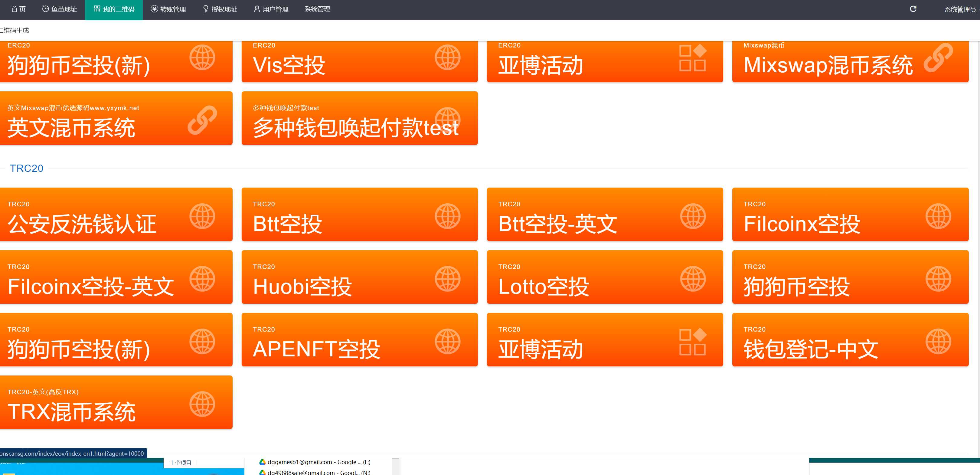980x475 pixels.
Task: Click the globe icon on 钱包登记-中文 card
Action: tap(938, 341)
